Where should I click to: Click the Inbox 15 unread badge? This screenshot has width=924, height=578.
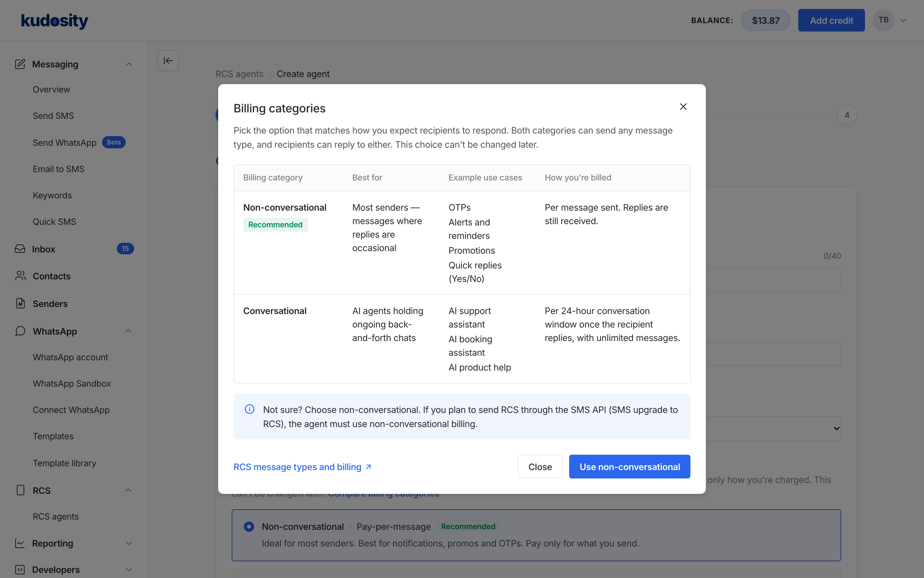(125, 249)
